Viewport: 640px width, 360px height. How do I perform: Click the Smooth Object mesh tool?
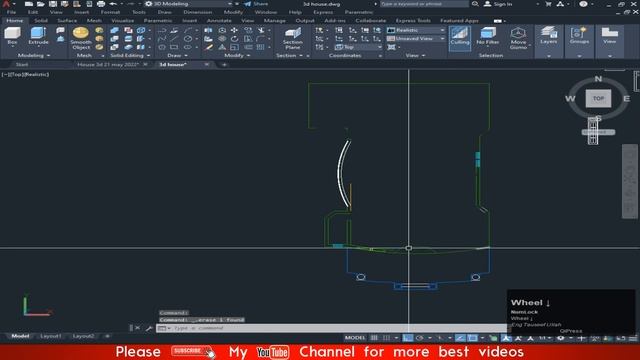[81, 38]
